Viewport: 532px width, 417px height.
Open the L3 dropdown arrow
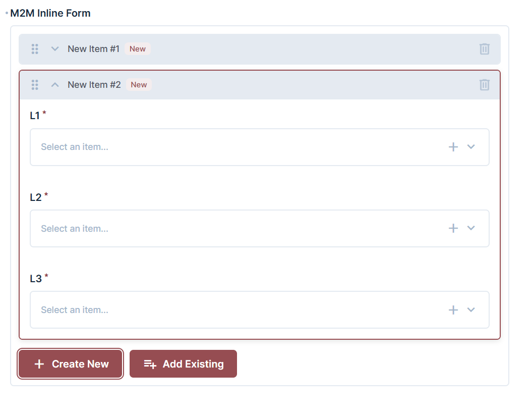tap(471, 309)
